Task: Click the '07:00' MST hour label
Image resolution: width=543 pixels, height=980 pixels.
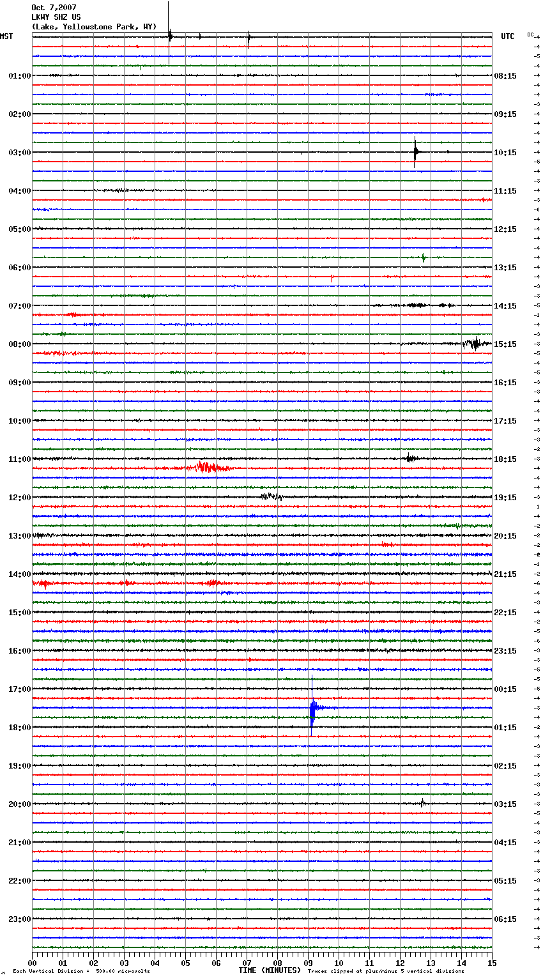Action: 20,306
